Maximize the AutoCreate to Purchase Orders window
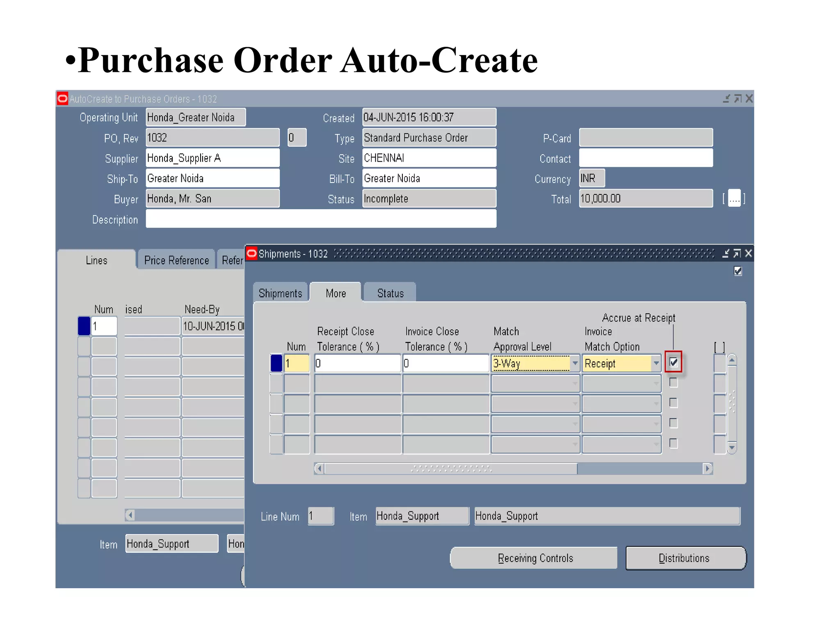840x630 pixels. (738, 98)
